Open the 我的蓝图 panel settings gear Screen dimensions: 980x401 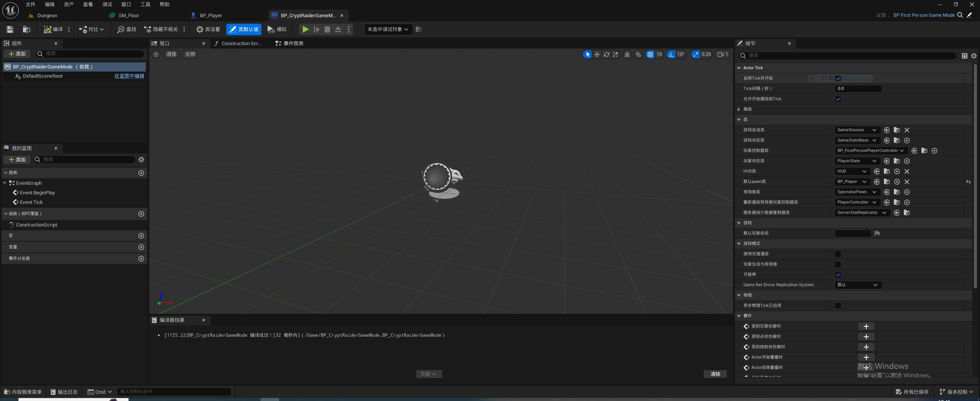(141, 160)
